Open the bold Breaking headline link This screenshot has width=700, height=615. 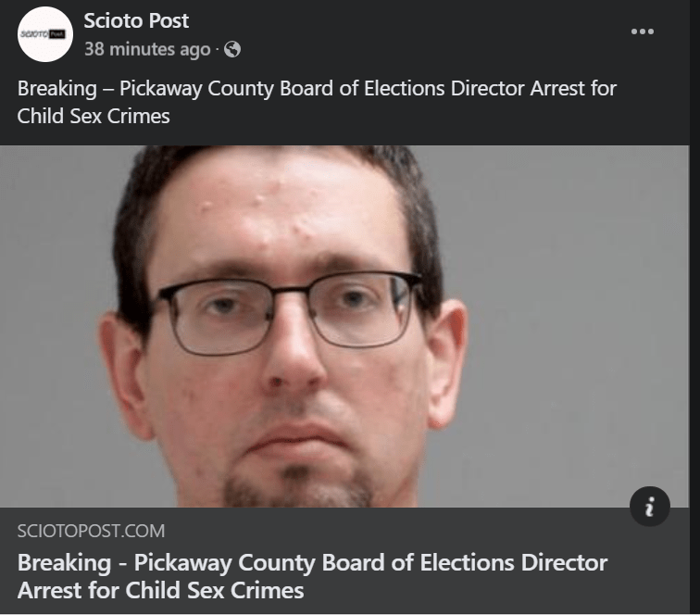312,576
